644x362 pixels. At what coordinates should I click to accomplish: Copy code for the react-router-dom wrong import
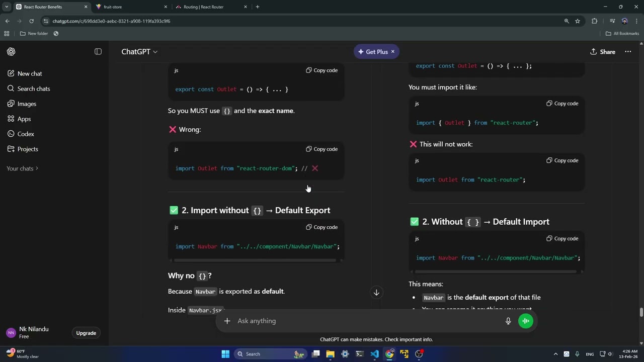pos(321,149)
